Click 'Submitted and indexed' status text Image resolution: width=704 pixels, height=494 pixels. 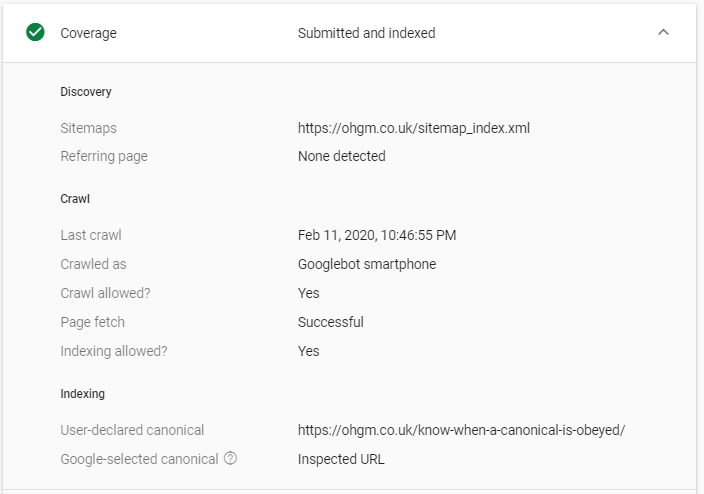(x=366, y=33)
